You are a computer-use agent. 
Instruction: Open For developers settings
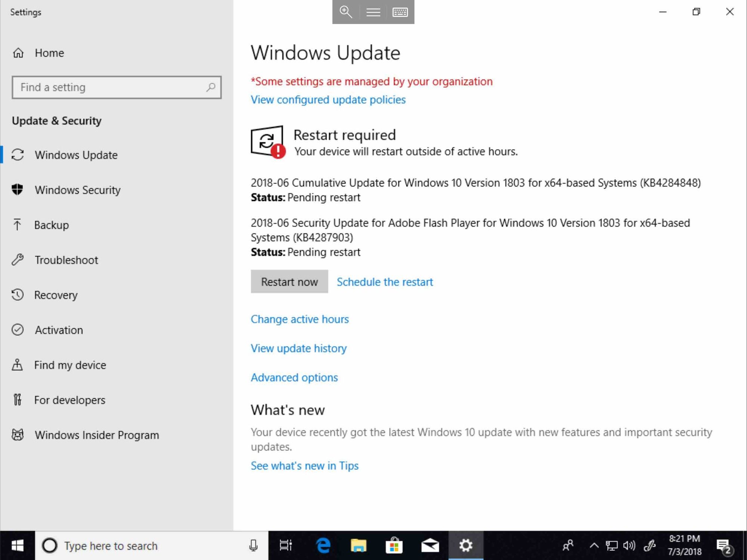tap(69, 400)
